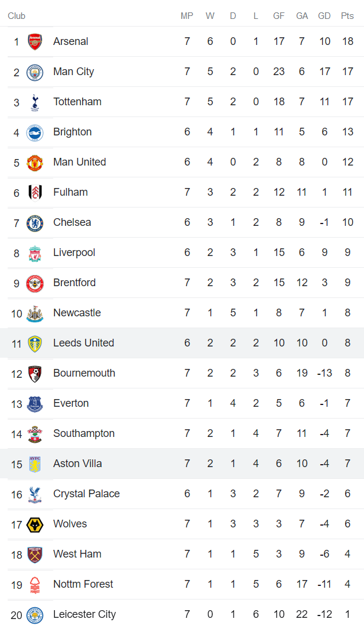Click the MP column header
This screenshot has width=364, height=635.
tap(187, 16)
